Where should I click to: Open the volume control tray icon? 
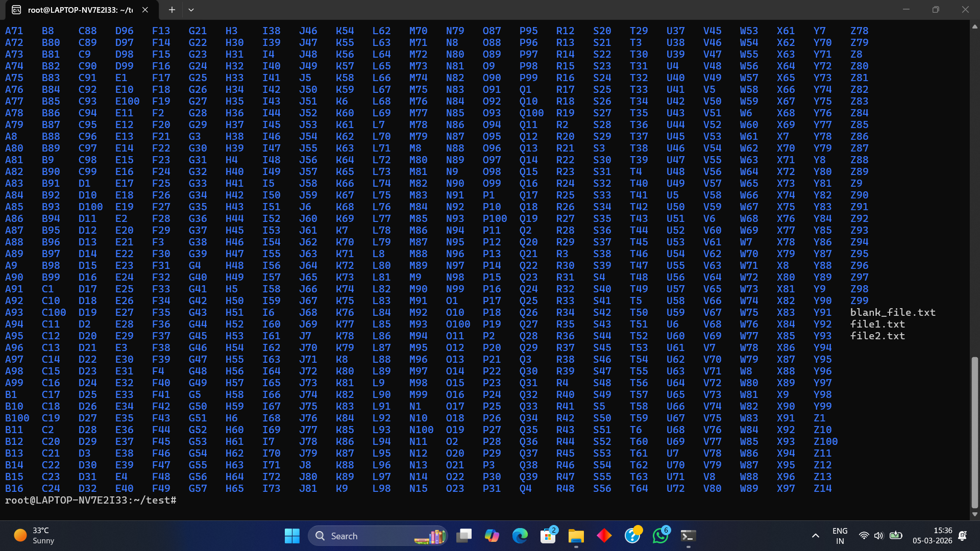coord(878,536)
